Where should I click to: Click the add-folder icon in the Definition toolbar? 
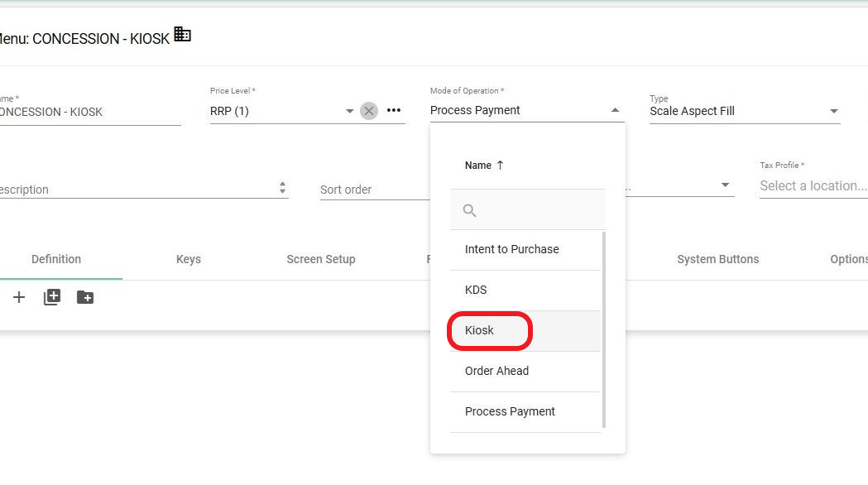(x=84, y=297)
